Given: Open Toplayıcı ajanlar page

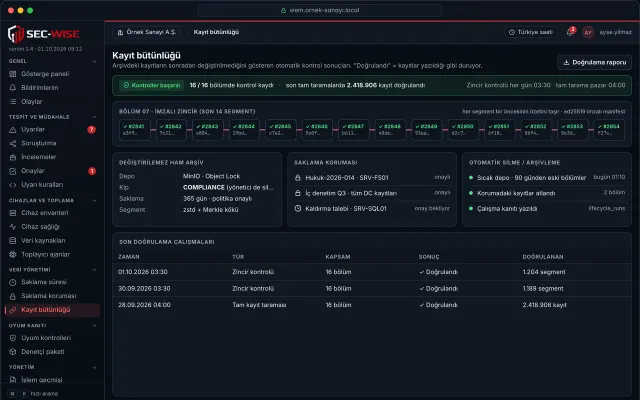Looking at the screenshot, I should (52, 254).
